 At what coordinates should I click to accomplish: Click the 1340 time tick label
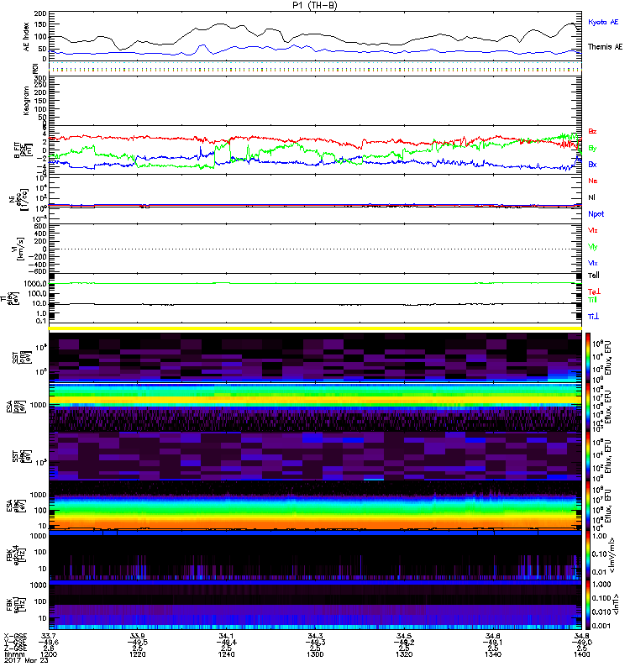pyautogui.click(x=493, y=654)
